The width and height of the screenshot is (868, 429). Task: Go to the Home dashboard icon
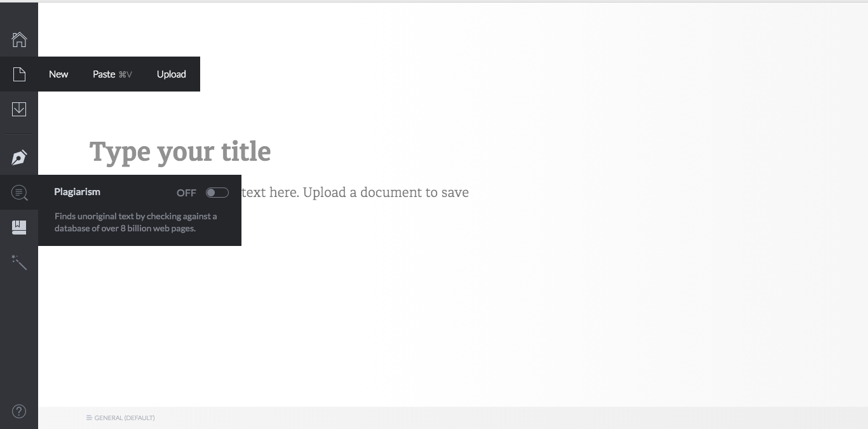pyautogui.click(x=19, y=39)
